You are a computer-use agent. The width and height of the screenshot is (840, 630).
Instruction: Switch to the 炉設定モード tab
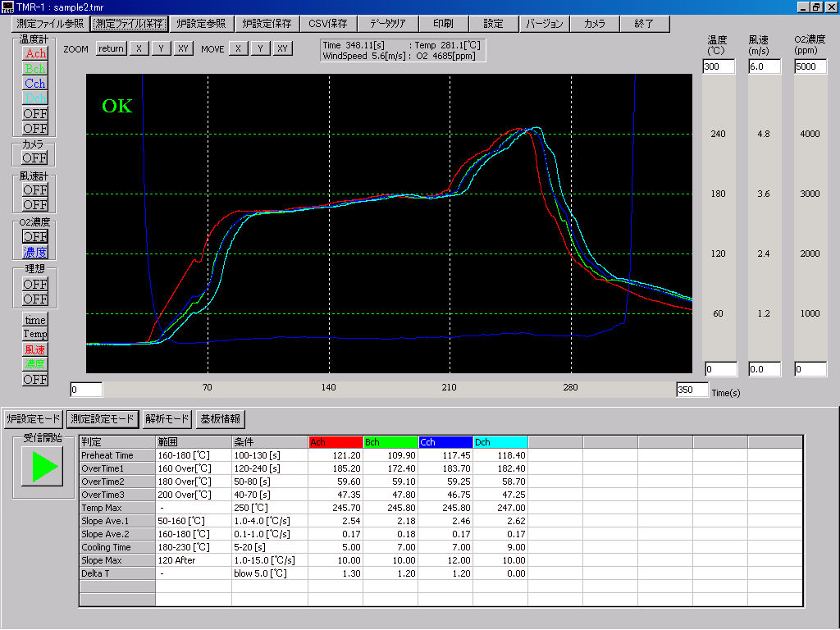click(x=34, y=419)
